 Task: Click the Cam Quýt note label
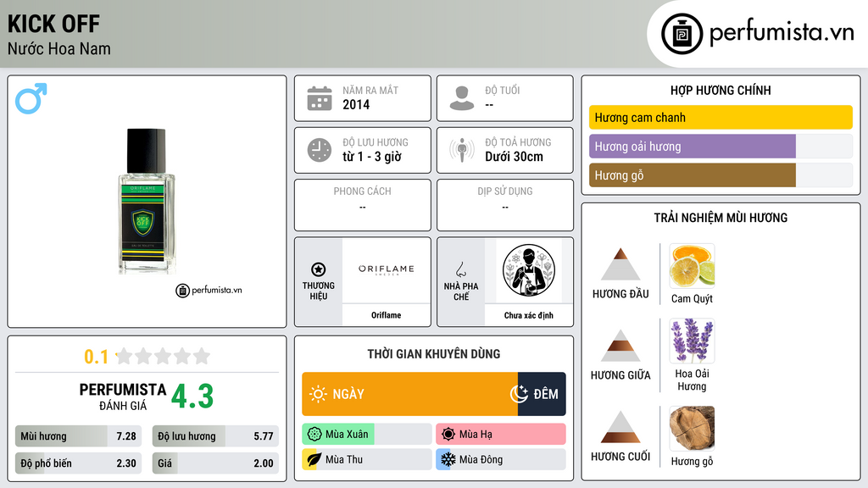pos(692,299)
